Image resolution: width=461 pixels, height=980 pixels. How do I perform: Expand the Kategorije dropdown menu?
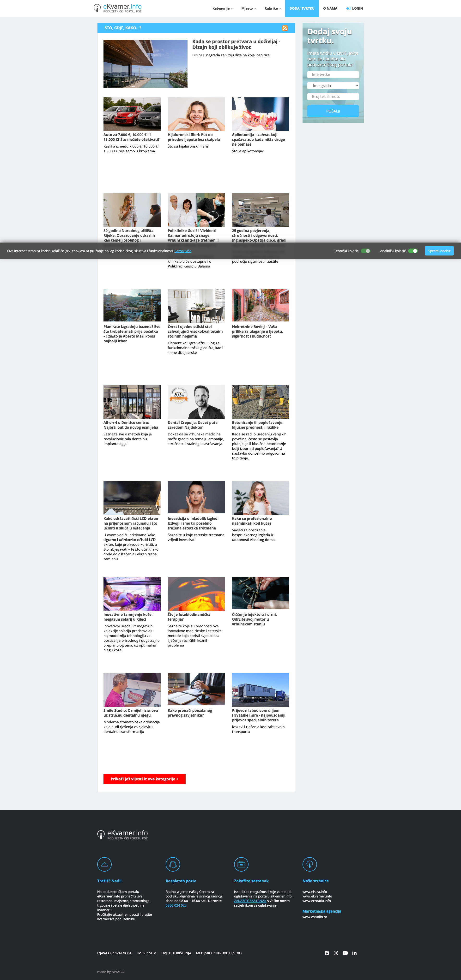click(222, 8)
